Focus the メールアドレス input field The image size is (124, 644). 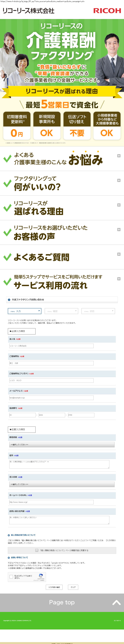(51, 397)
